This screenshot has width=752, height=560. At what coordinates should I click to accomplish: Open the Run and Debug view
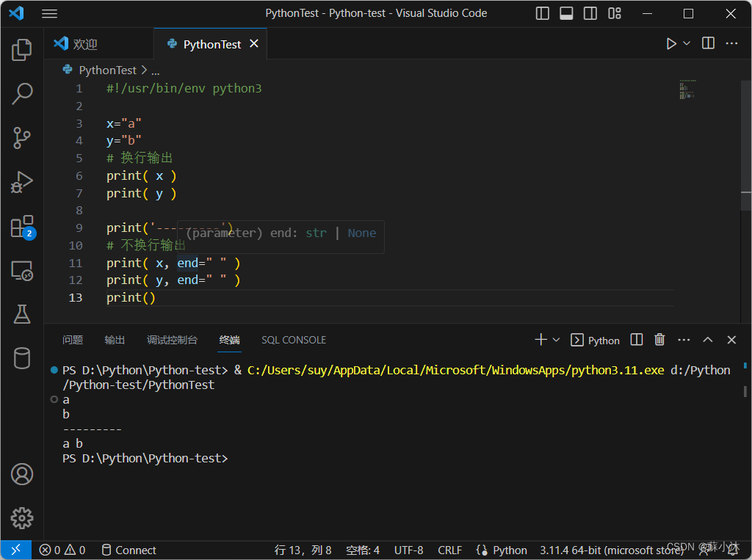pos(21,182)
